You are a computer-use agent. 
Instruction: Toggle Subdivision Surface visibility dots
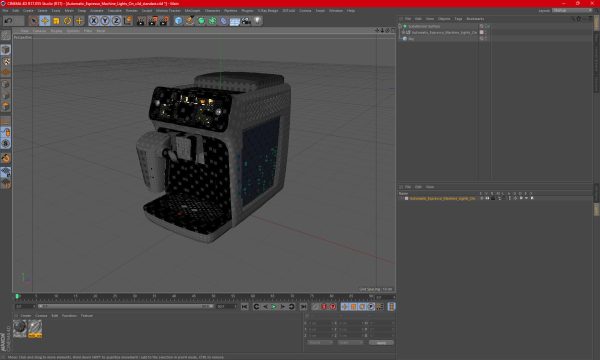point(486,26)
